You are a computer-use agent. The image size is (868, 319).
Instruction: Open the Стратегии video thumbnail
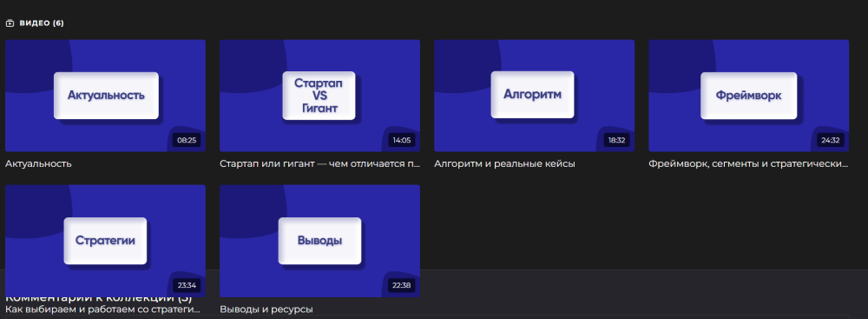click(x=105, y=241)
